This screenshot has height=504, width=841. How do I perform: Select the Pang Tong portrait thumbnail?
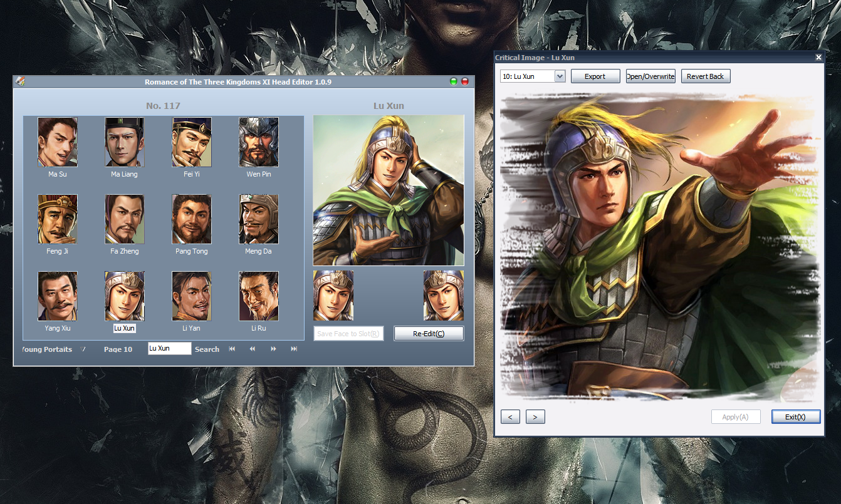pyautogui.click(x=192, y=219)
